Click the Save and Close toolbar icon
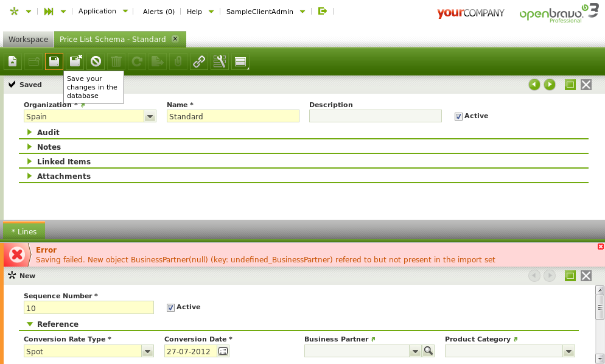Screen dimensions: 605x364 75,61
